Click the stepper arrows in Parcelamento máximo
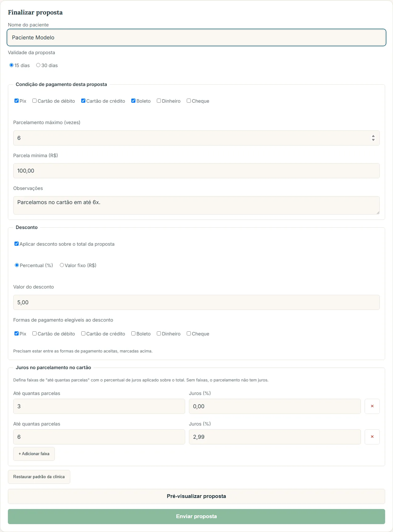 coord(373,138)
